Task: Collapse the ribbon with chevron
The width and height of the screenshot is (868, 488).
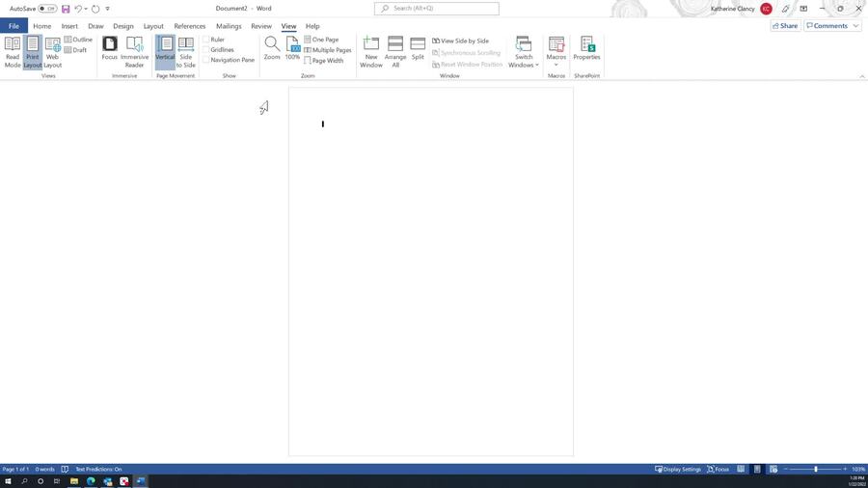Action: 862,76
